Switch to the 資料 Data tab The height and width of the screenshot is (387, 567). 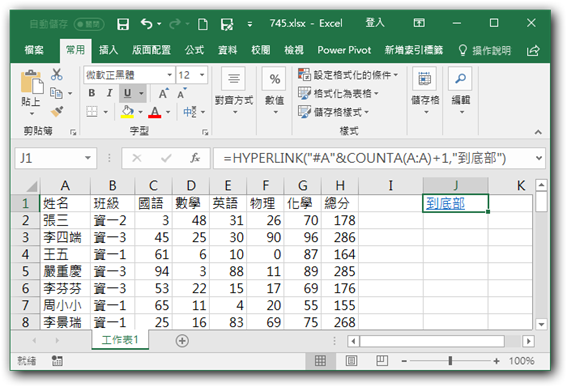point(227,50)
